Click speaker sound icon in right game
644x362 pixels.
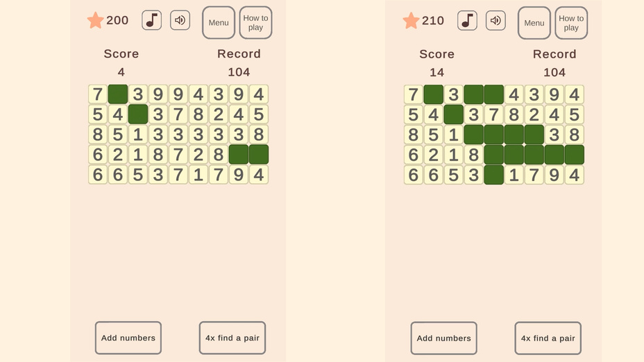(495, 20)
